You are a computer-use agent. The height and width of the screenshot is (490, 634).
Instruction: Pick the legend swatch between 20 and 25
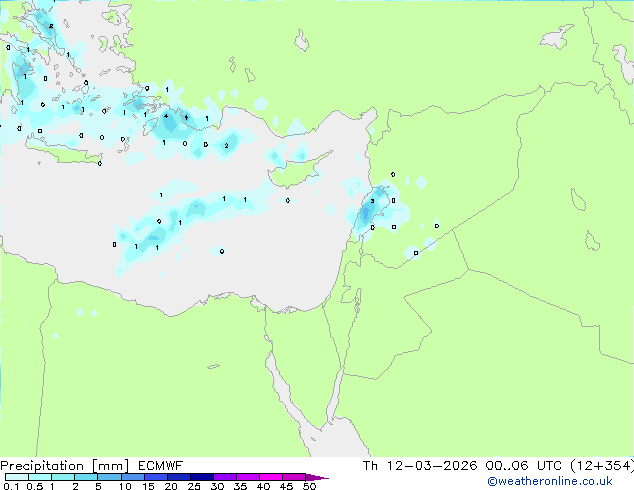(x=178, y=477)
